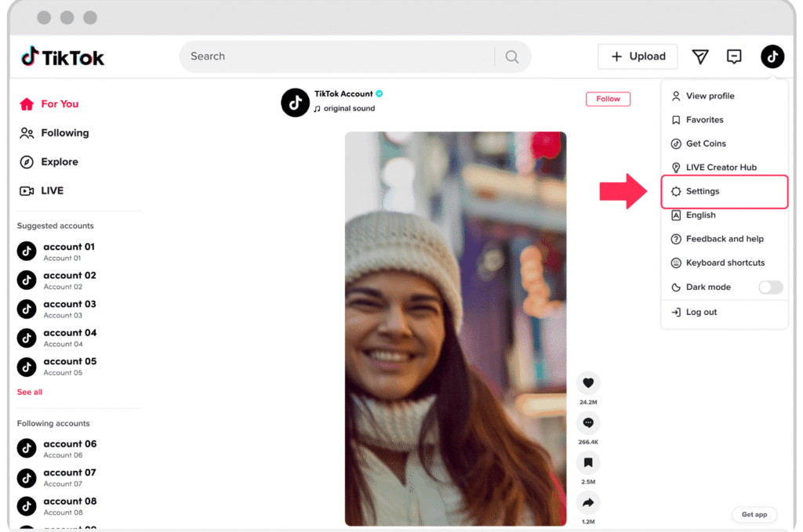Click the account 07 name
The image size is (803, 532).
pos(70,472)
